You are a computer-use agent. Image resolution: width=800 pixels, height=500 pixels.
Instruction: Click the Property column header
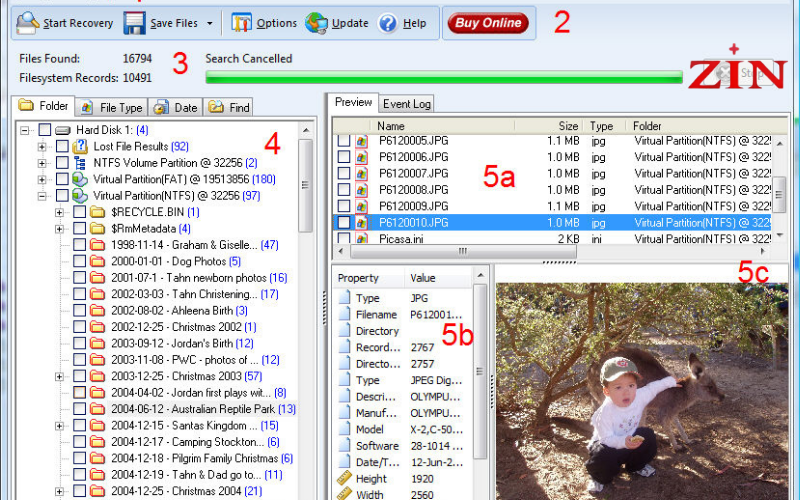click(368, 278)
